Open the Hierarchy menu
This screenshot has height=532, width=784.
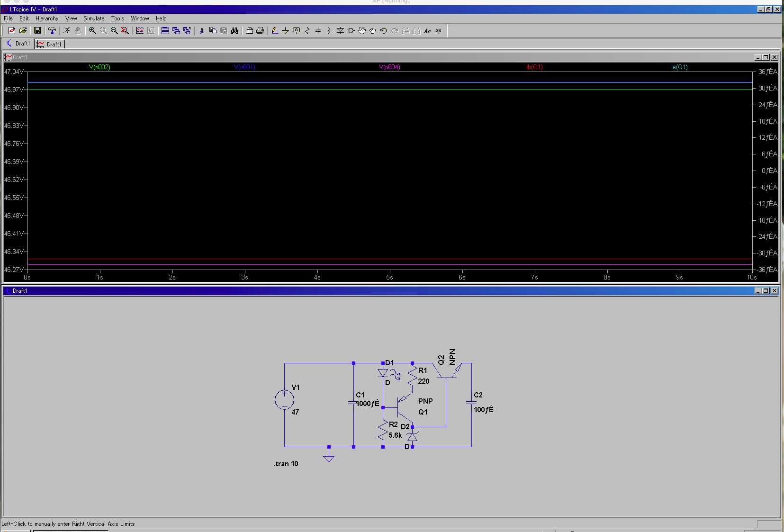click(47, 18)
